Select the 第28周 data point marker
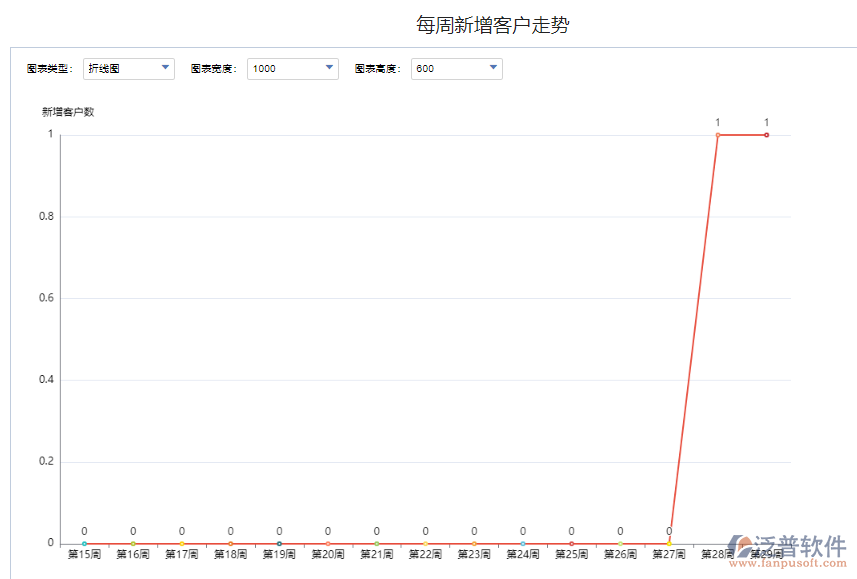Screen dimensions: 857x579 (717, 135)
